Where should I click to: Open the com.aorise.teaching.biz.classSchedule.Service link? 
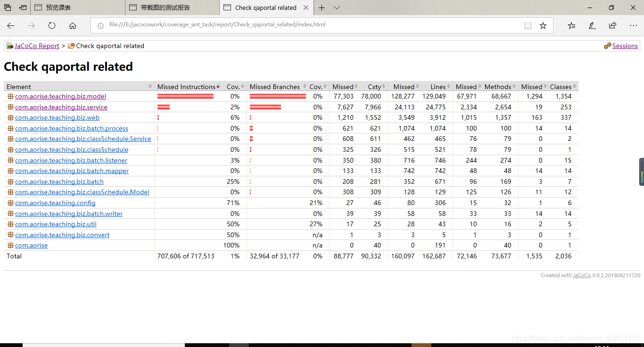pyautogui.click(x=83, y=139)
